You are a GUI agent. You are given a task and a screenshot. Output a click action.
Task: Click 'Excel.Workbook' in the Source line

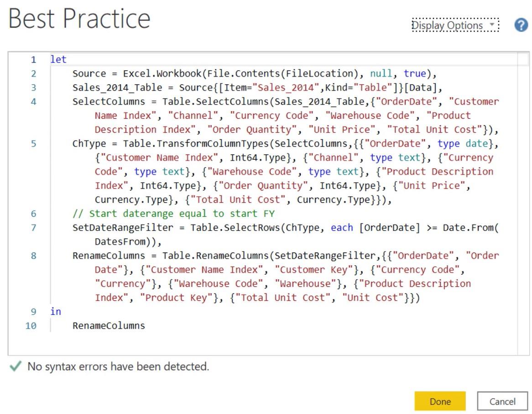coord(162,73)
